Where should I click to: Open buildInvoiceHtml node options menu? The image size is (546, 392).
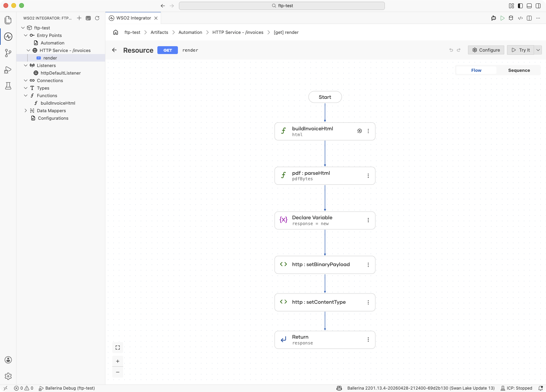click(x=368, y=131)
